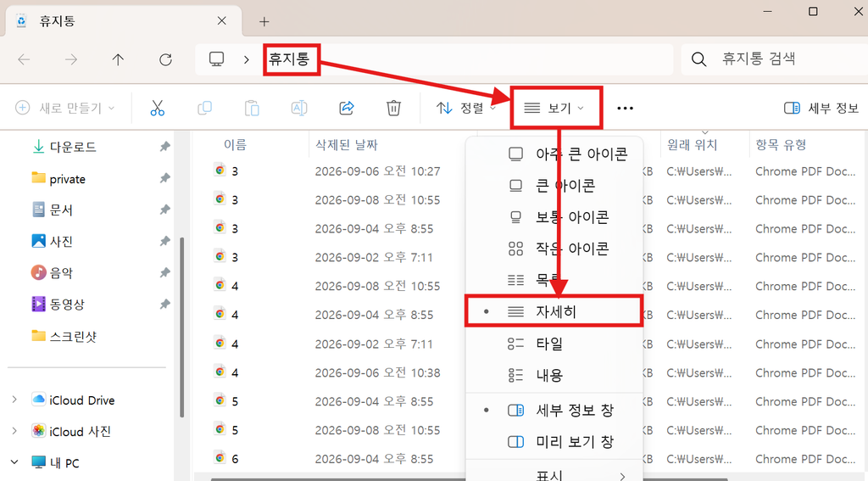The height and width of the screenshot is (481, 868).
Task: Sort by 항목 유형 column header
Action: (781, 145)
